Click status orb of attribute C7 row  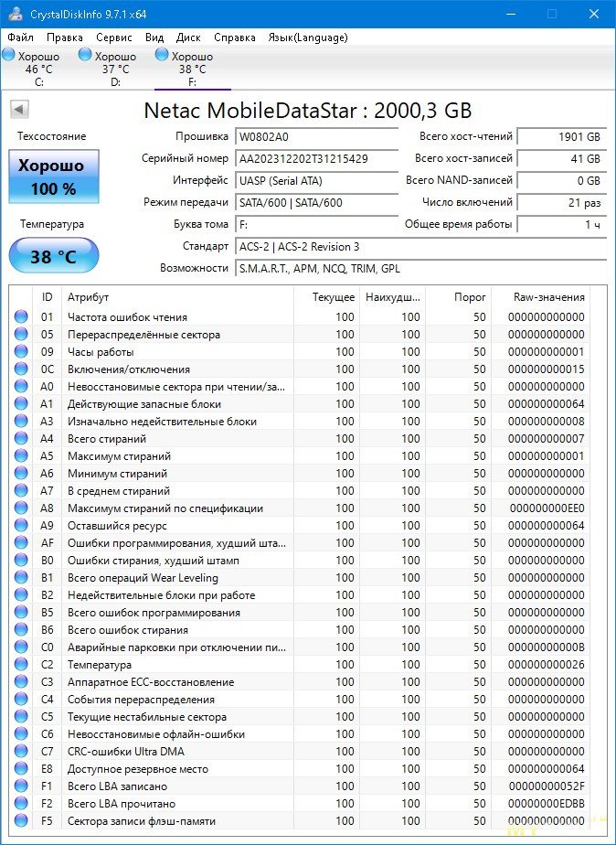click(x=21, y=751)
